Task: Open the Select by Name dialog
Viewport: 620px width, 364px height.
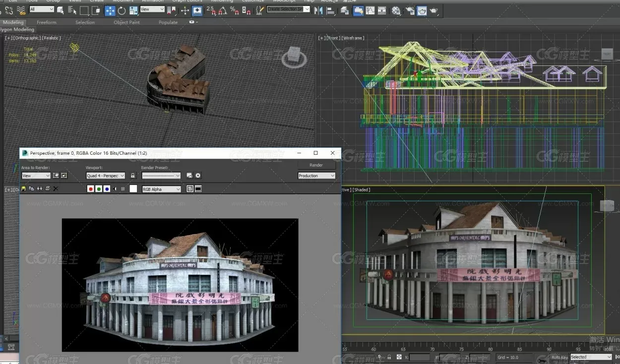Action: click(72, 10)
